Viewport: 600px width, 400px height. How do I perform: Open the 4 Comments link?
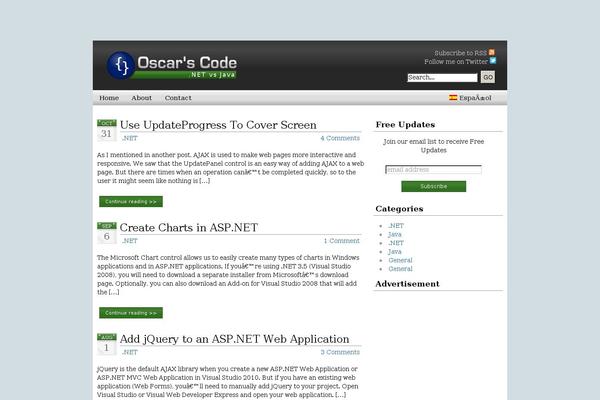click(x=340, y=138)
